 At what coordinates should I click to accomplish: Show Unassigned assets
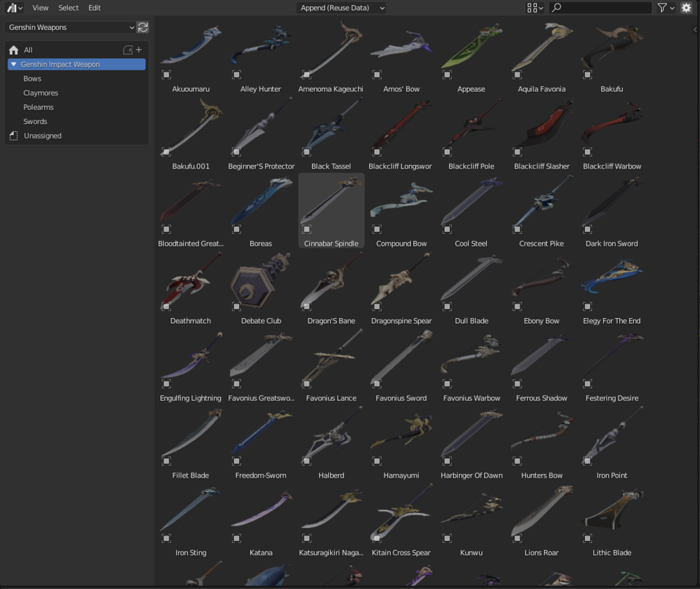click(x=43, y=136)
